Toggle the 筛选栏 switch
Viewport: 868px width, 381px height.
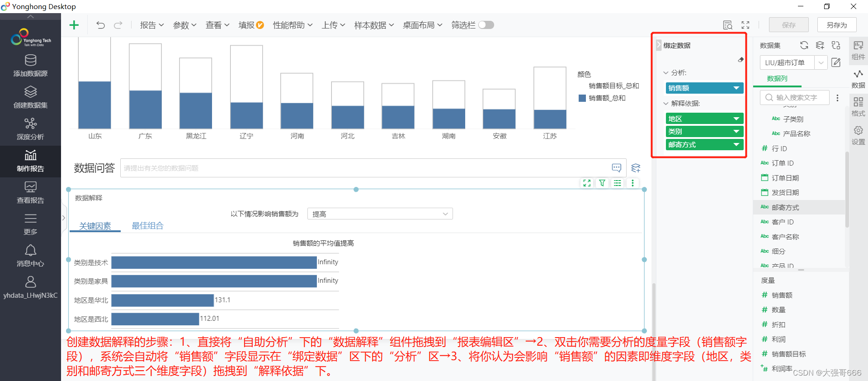(x=486, y=25)
